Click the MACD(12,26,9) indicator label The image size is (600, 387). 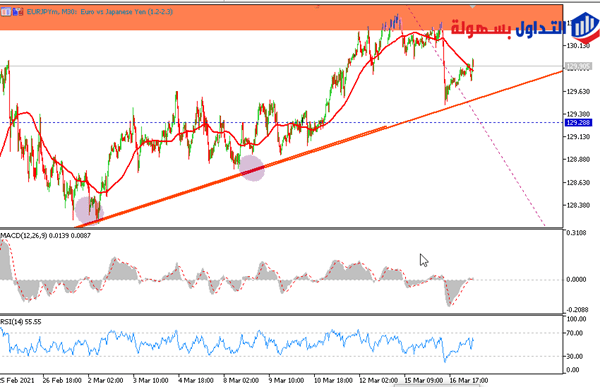pos(46,235)
